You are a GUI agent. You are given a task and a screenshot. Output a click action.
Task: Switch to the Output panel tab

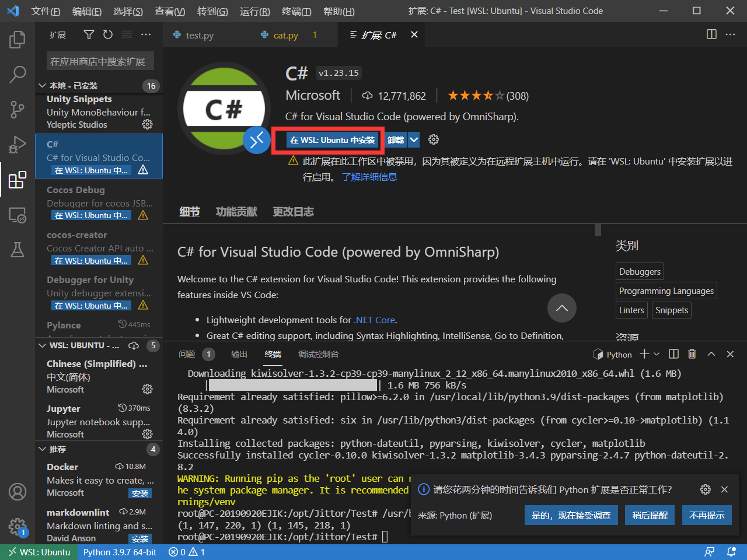(239, 354)
